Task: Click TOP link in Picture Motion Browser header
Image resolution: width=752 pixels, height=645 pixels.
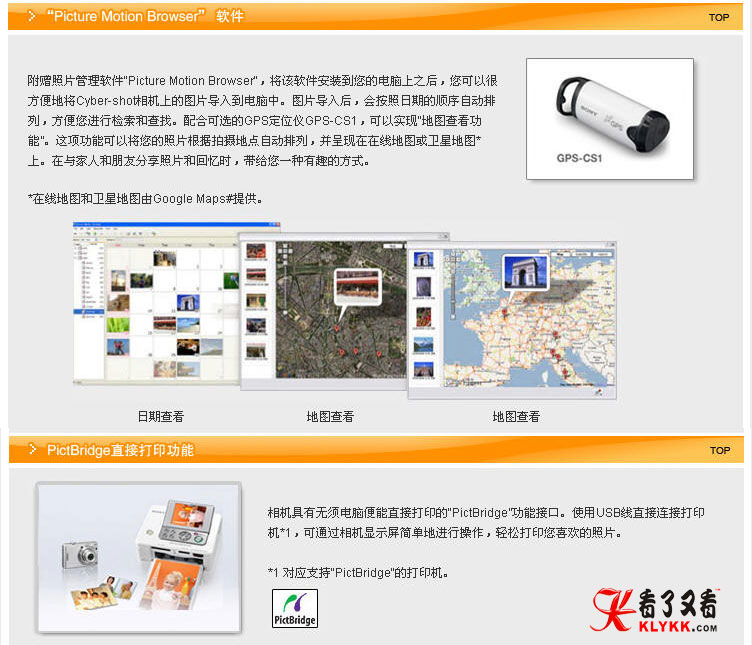Action: [718, 18]
